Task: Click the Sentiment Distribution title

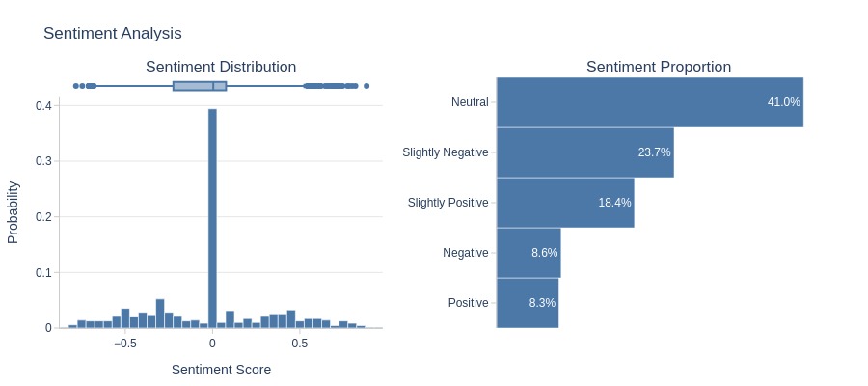Action: coord(221,67)
